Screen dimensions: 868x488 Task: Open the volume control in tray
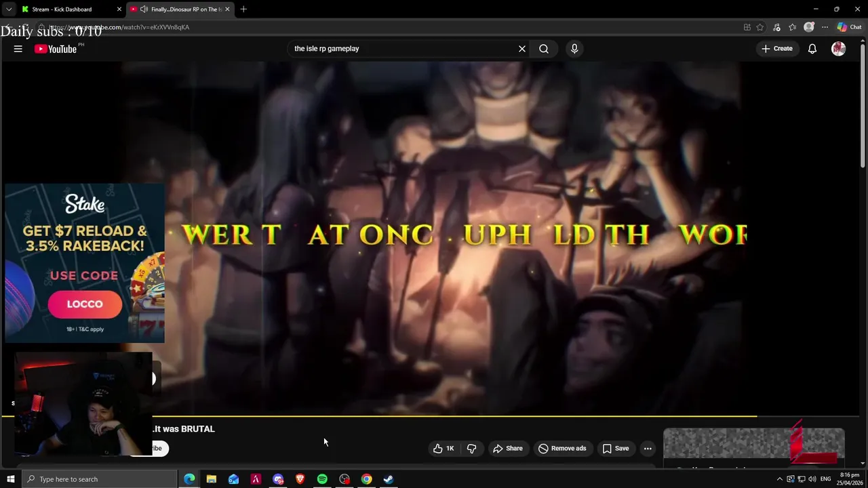coord(812,479)
